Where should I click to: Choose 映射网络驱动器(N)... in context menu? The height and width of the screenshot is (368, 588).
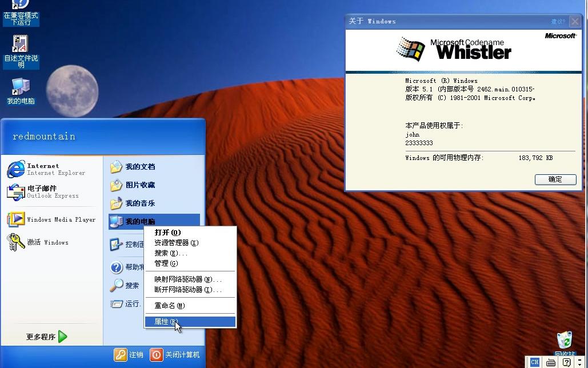coord(190,279)
